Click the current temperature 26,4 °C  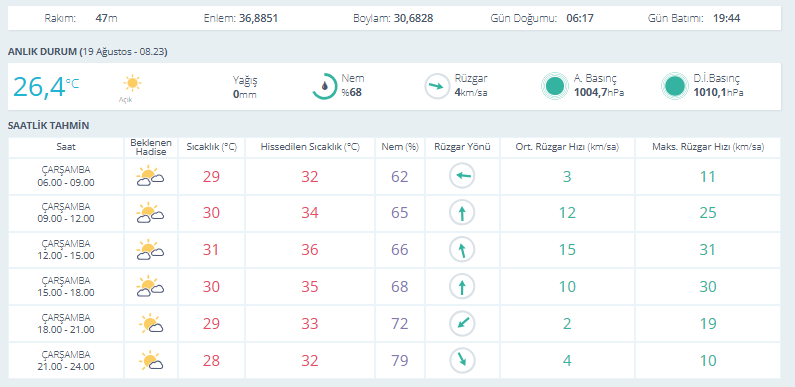(46, 86)
